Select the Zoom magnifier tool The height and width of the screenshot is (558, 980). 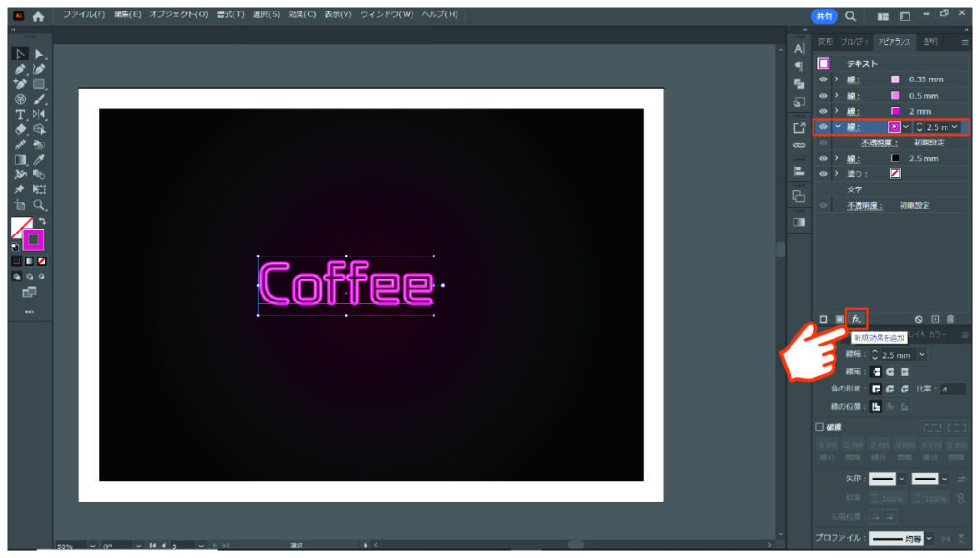coord(39,205)
